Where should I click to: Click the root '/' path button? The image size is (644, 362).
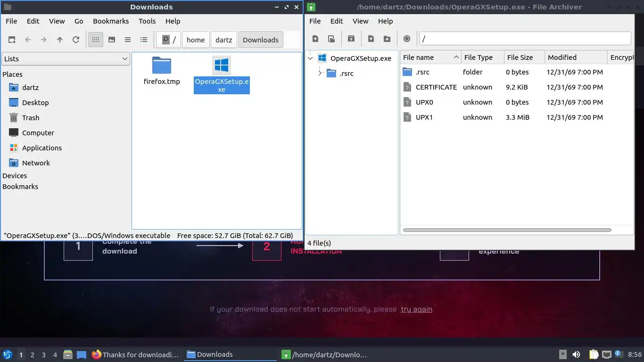point(168,40)
